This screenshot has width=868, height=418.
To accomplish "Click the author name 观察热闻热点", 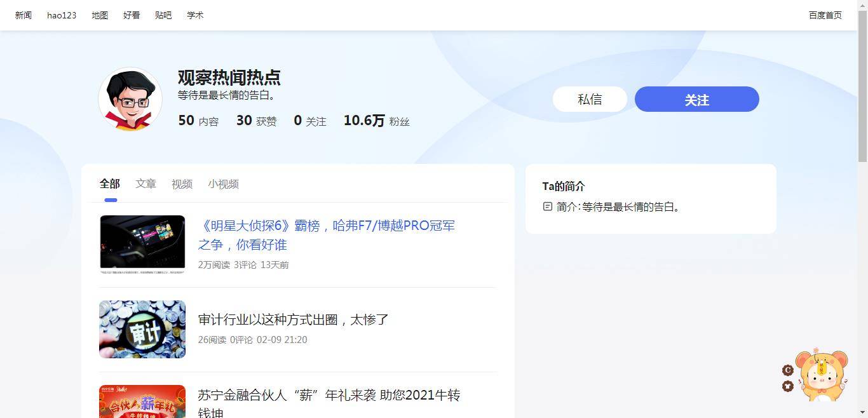I will pos(229,78).
